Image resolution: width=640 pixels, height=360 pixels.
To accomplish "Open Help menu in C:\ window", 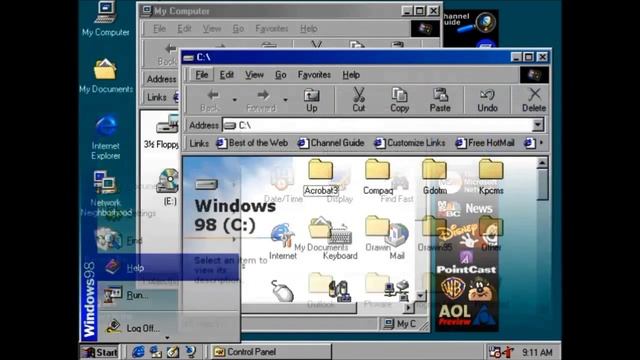I will tap(351, 75).
